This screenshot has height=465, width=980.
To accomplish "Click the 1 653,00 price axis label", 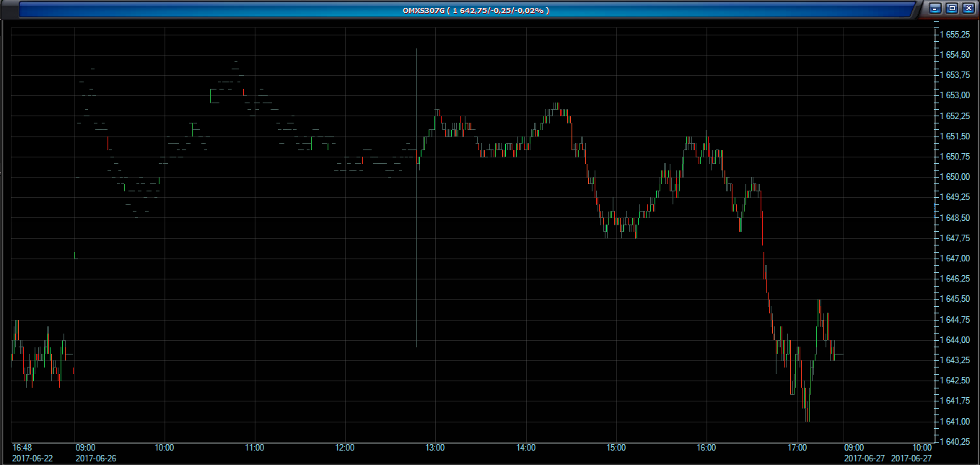I will (957, 95).
